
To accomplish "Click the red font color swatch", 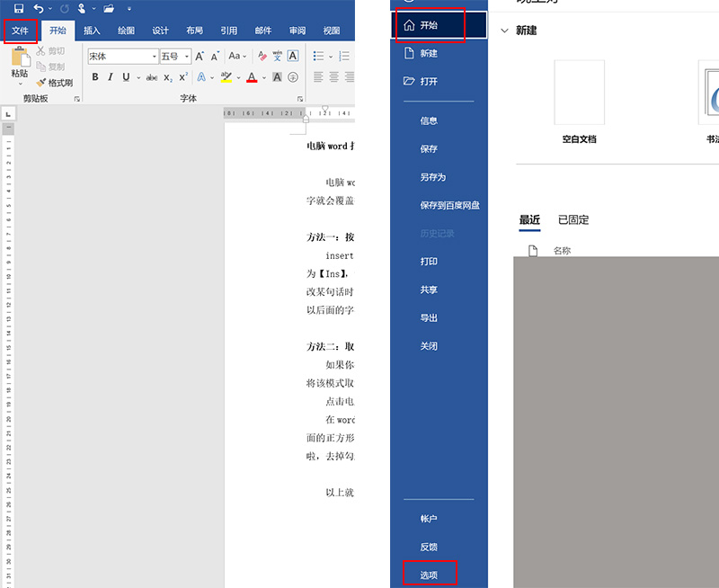I will (253, 76).
